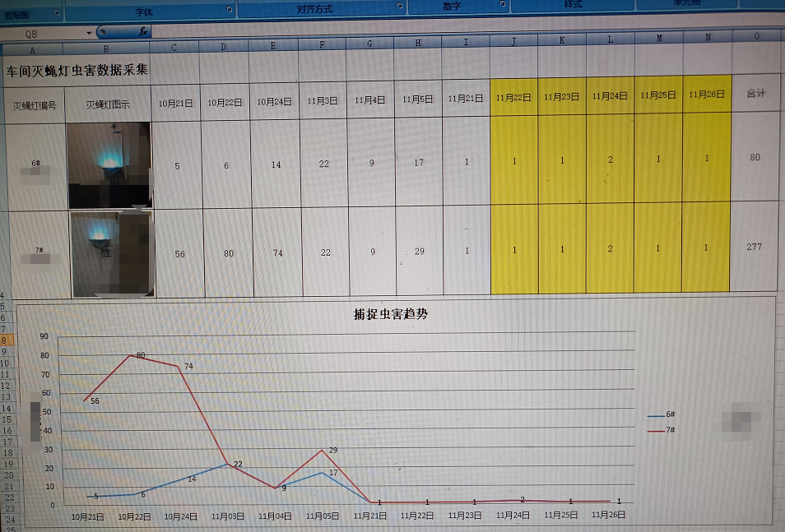The height and width of the screenshot is (532, 785).
Task: Select column O header
Action: coord(756,36)
